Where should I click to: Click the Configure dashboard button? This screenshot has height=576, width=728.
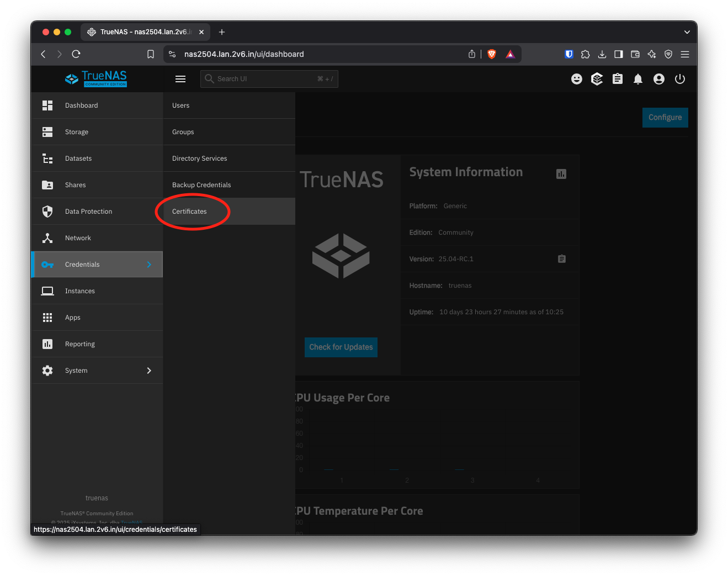tap(665, 118)
